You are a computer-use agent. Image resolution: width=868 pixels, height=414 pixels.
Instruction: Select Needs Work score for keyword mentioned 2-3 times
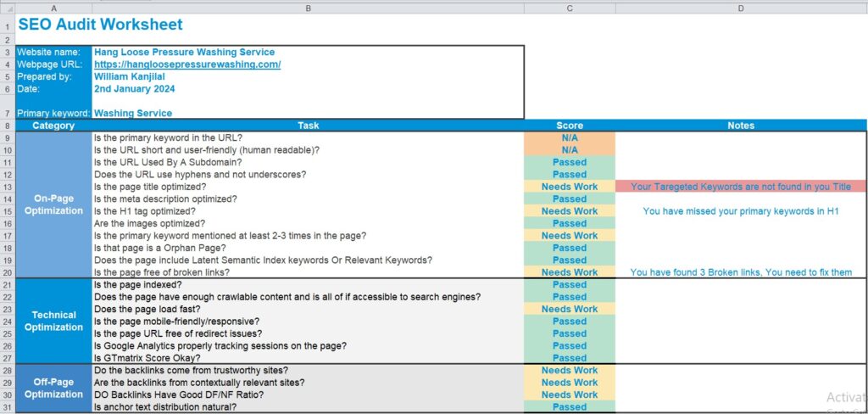pyautogui.click(x=570, y=236)
